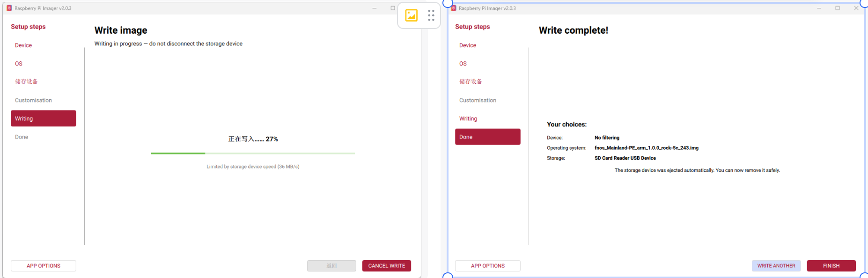Click the FINISH button
This screenshot has height=278, width=868.
click(831, 266)
